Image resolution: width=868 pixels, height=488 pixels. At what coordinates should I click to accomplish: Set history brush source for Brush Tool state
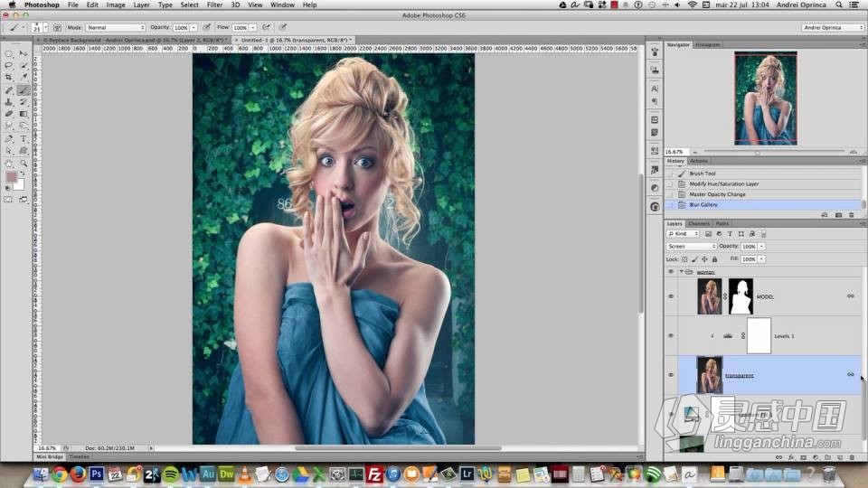(670, 174)
